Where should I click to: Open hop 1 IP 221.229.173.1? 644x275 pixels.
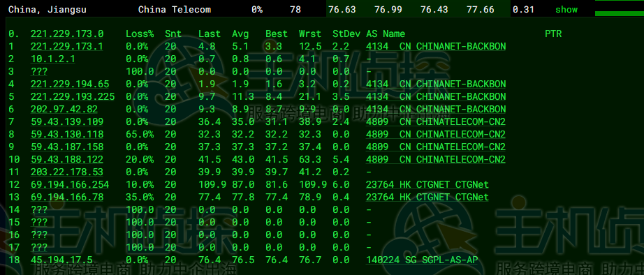coord(67,46)
